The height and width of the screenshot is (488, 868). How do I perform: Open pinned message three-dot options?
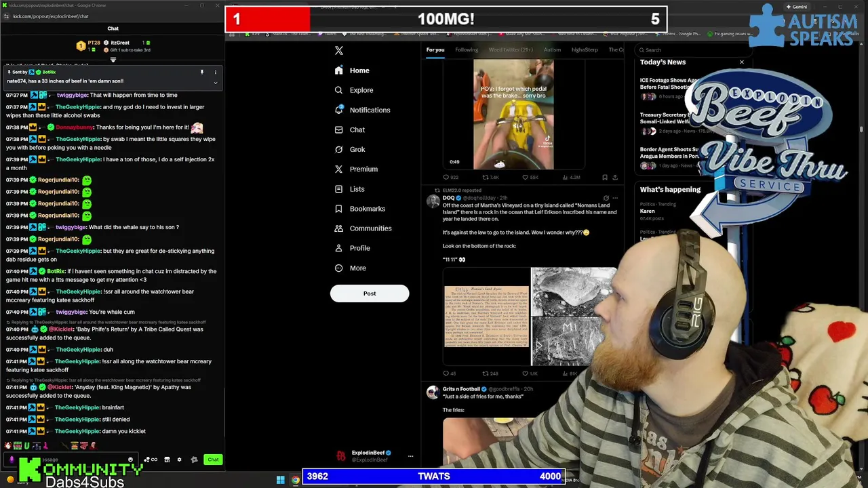[x=216, y=72]
